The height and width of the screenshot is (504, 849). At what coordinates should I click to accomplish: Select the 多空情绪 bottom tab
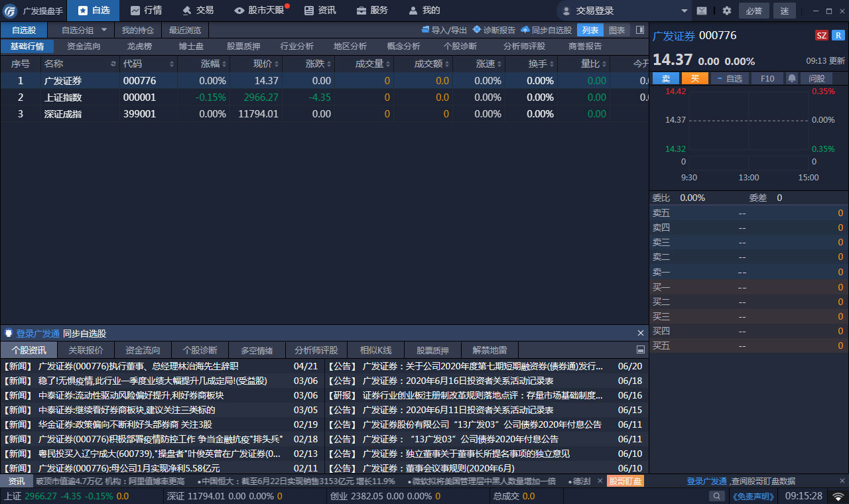click(257, 350)
